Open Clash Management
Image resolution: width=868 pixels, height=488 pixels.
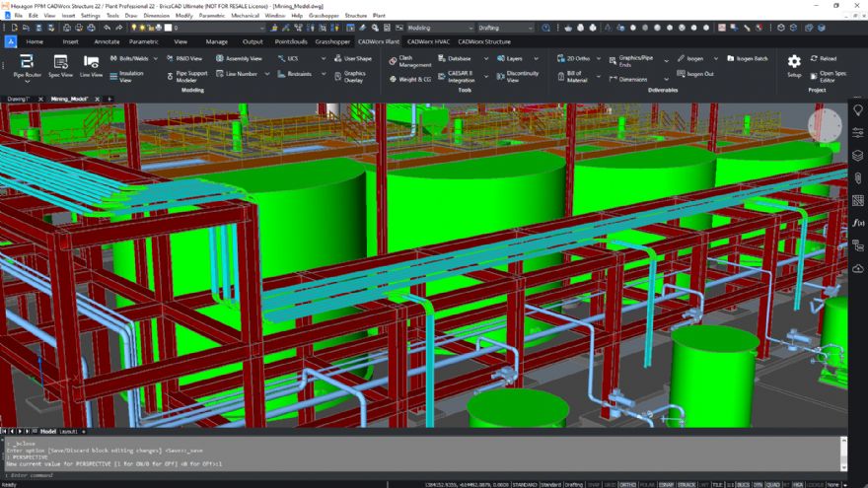tap(409, 61)
